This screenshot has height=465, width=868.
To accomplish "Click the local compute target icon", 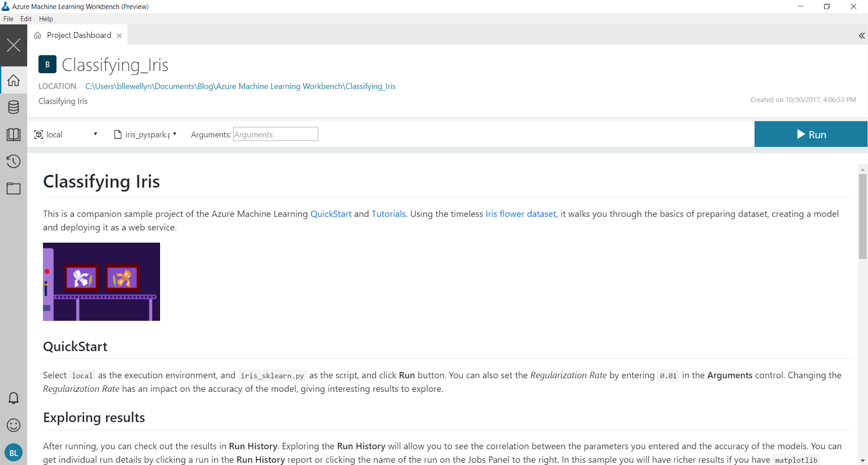I will click(x=39, y=134).
